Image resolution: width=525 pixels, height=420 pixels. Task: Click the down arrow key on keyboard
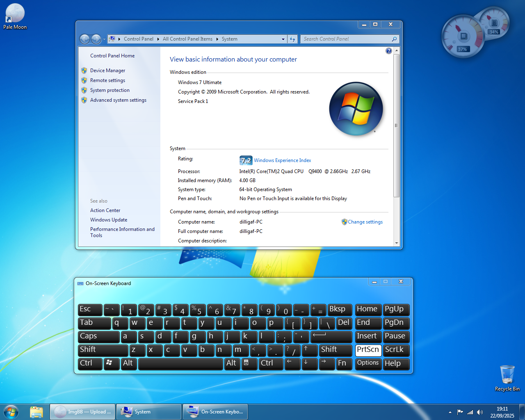[310, 364]
